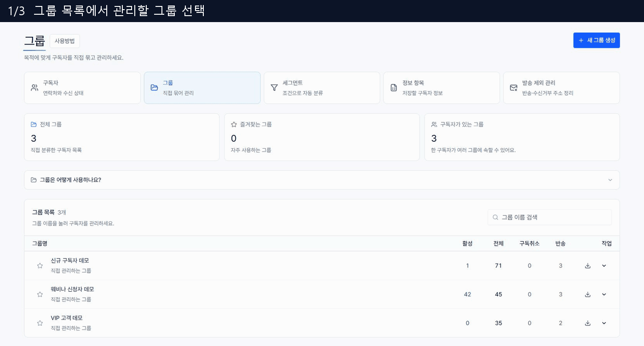Switch to the 세그먼트 tab
The width and height of the screenshot is (644, 346).
point(322,88)
